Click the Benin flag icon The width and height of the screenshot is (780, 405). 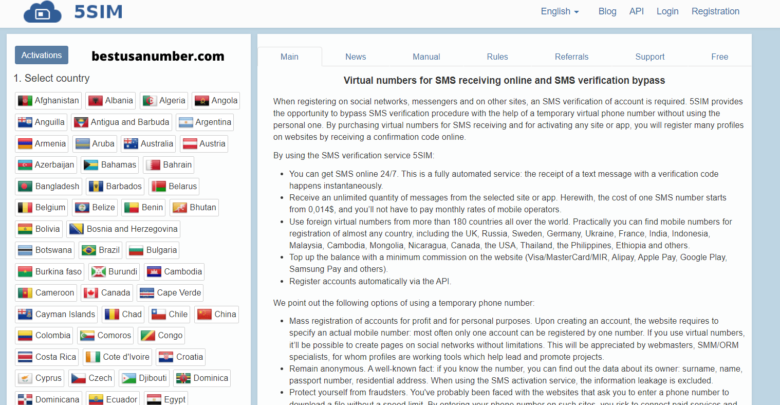tap(131, 207)
